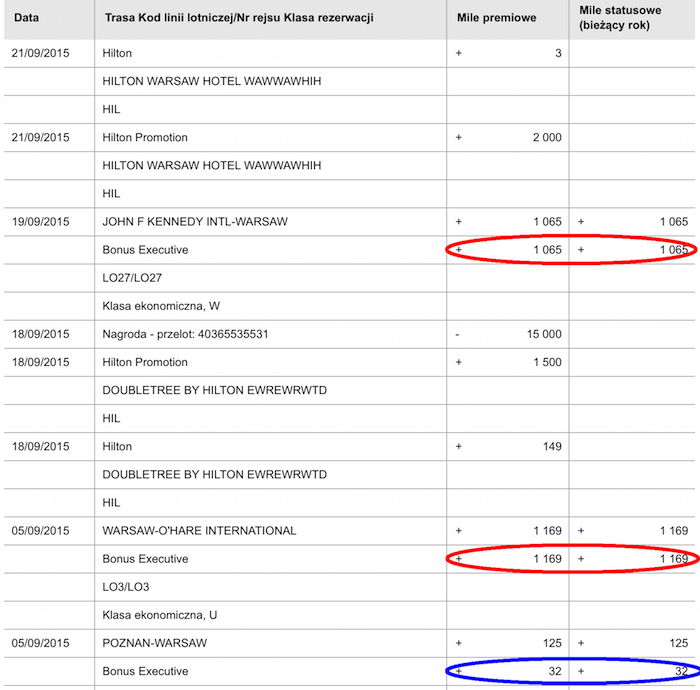The width and height of the screenshot is (700, 690).
Task: Click the 1 500 Hilton Promotion miles value
Action: point(547,362)
